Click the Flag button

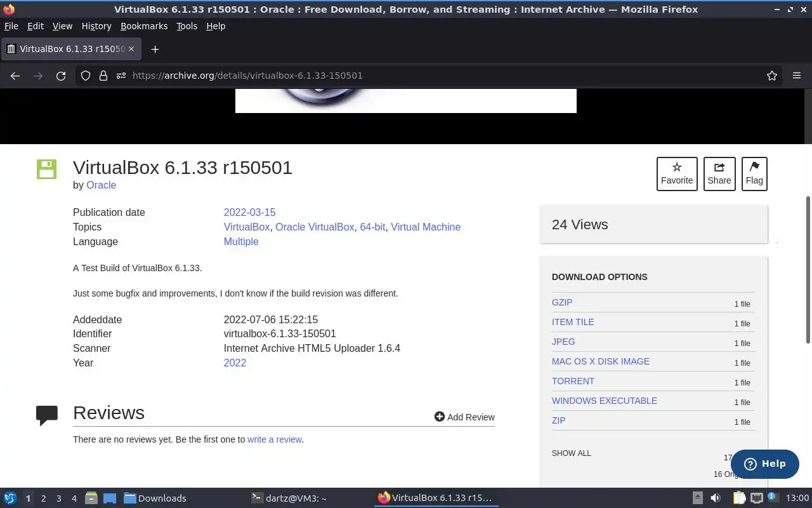pyautogui.click(x=754, y=173)
